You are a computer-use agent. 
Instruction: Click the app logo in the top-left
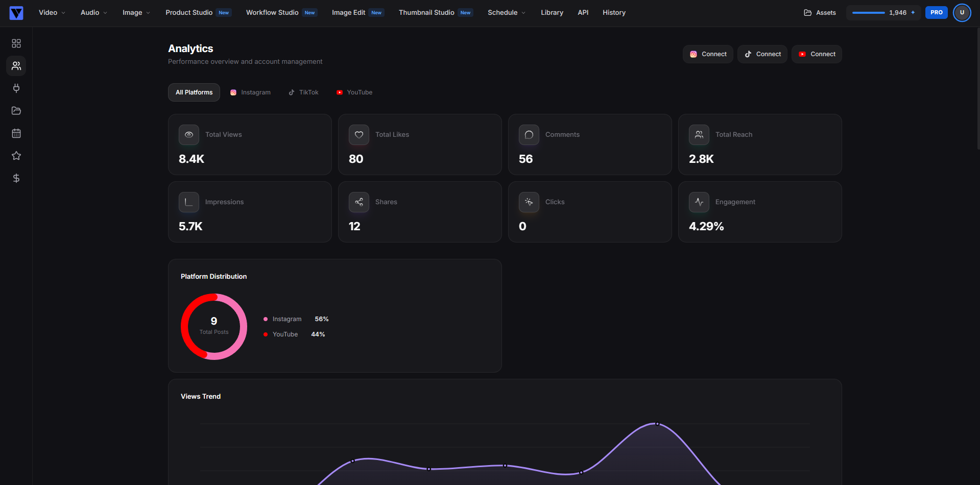coord(16,13)
